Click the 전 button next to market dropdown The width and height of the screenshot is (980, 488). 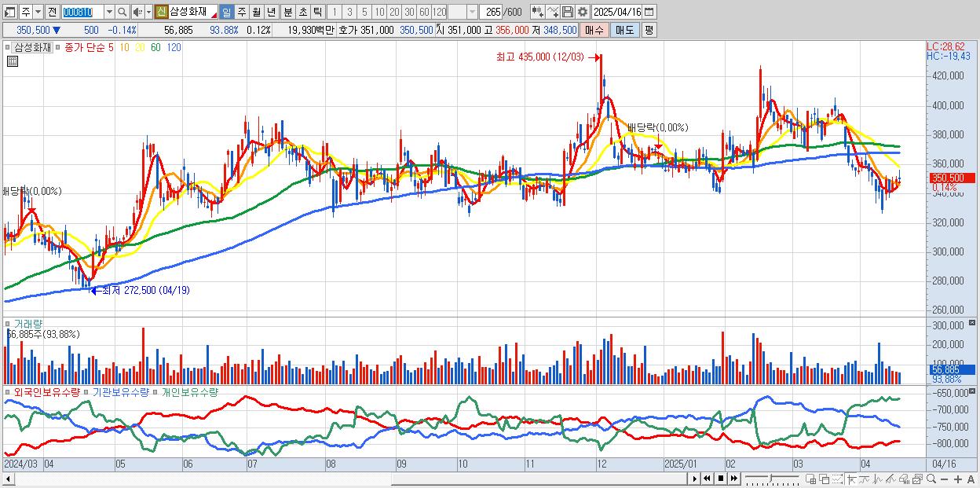point(52,12)
